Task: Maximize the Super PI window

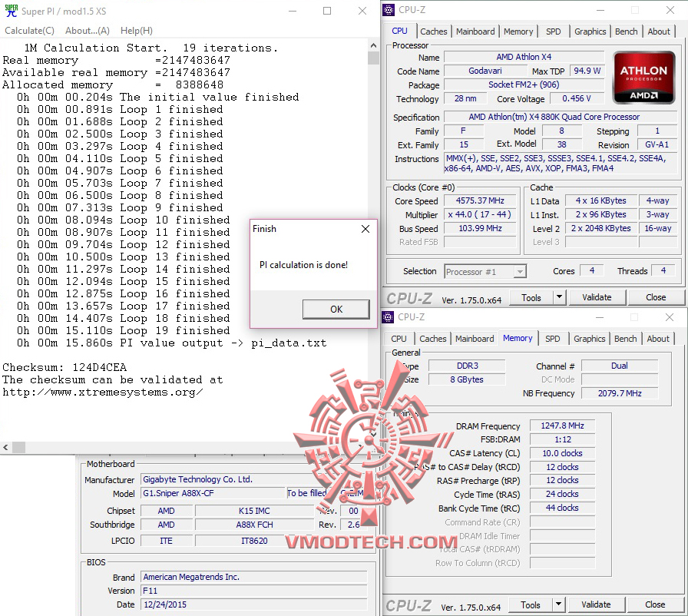Action: point(327,11)
